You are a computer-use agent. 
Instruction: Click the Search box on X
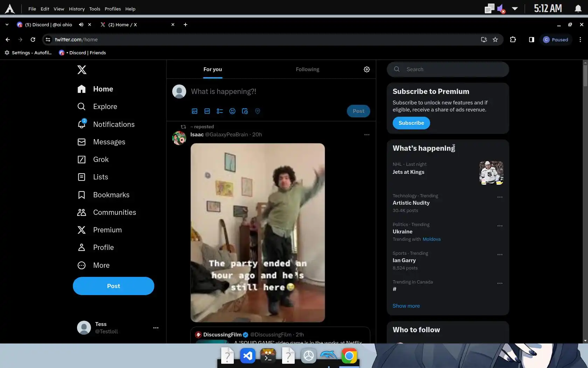[x=448, y=69]
